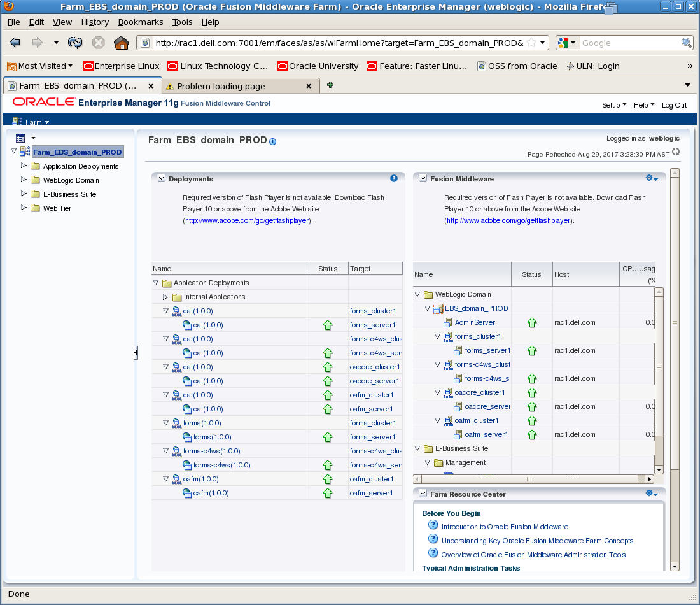Collapse the forms(1.0.0) deployment row
Screen dimensions: 700x605
(165, 423)
